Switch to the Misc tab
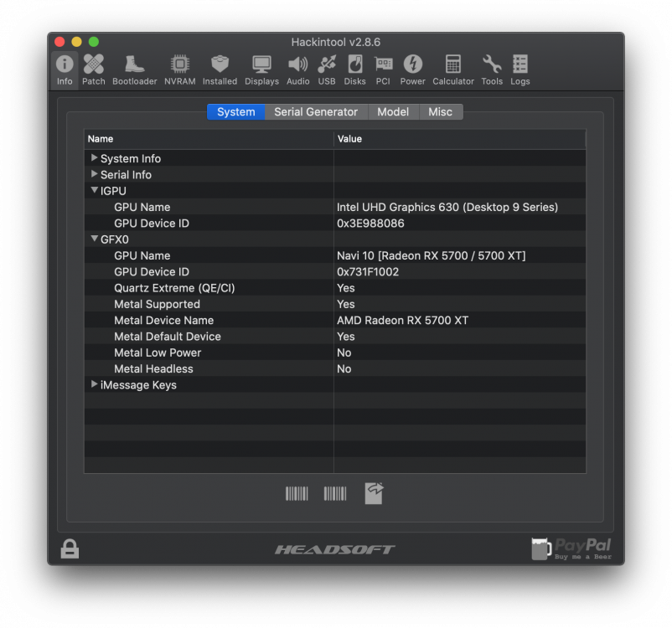The width and height of the screenshot is (672, 628). pos(441,112)
